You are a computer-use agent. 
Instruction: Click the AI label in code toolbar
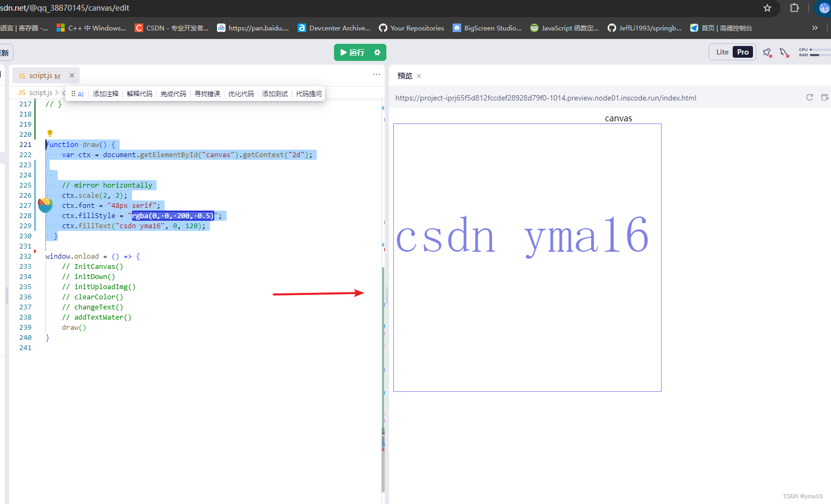[81, 94]
